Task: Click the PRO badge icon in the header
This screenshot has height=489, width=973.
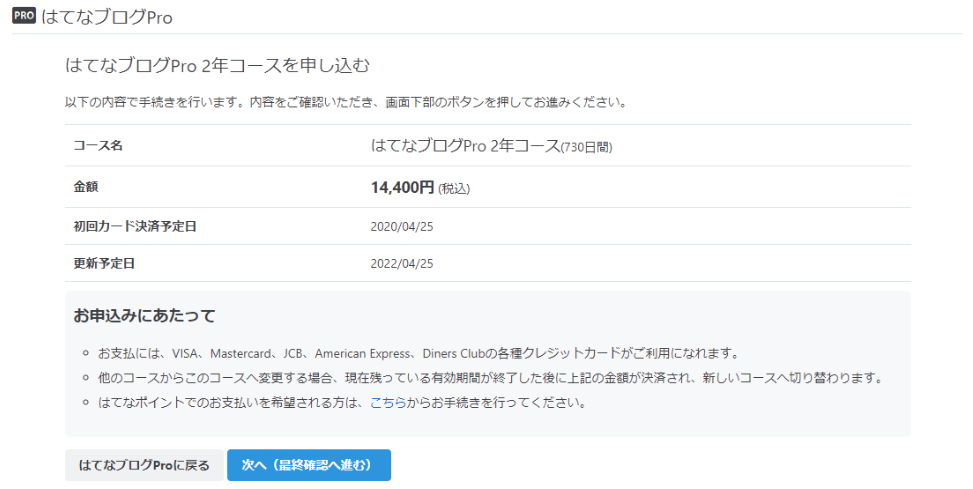Action: click(24, 16)
